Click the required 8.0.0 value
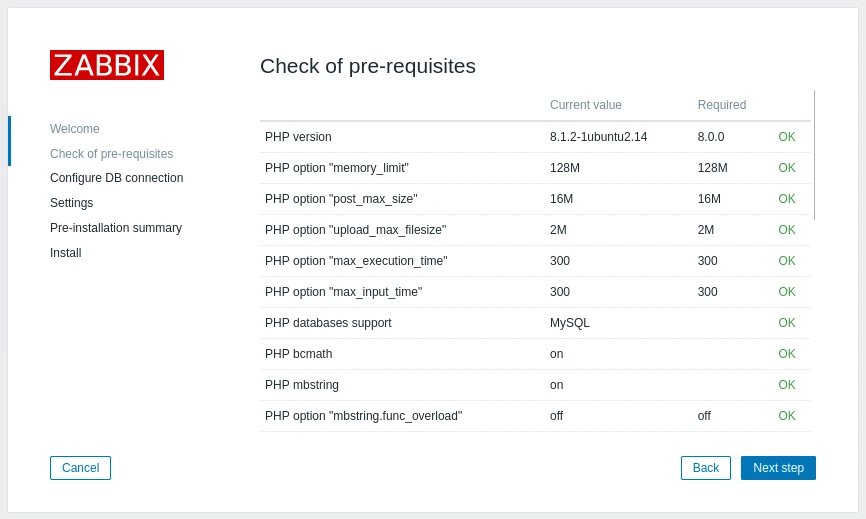This screenshot has width=866, height=519. point(711,136)
